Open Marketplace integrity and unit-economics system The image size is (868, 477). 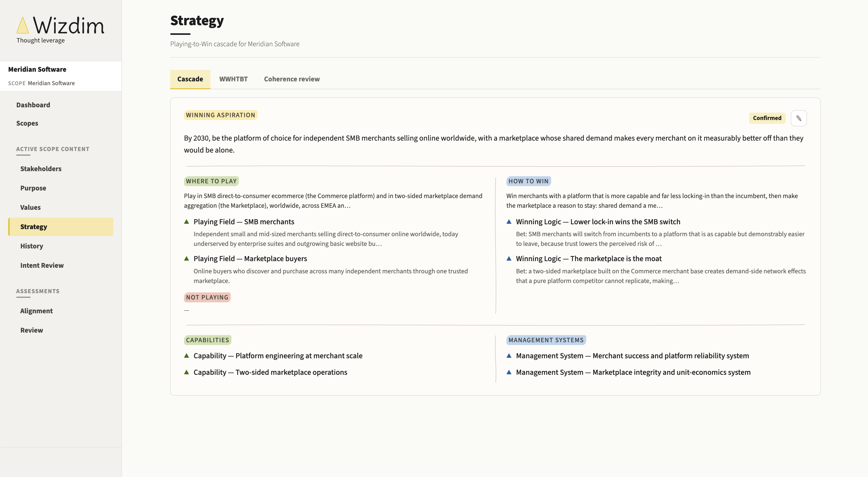point(633,372)
